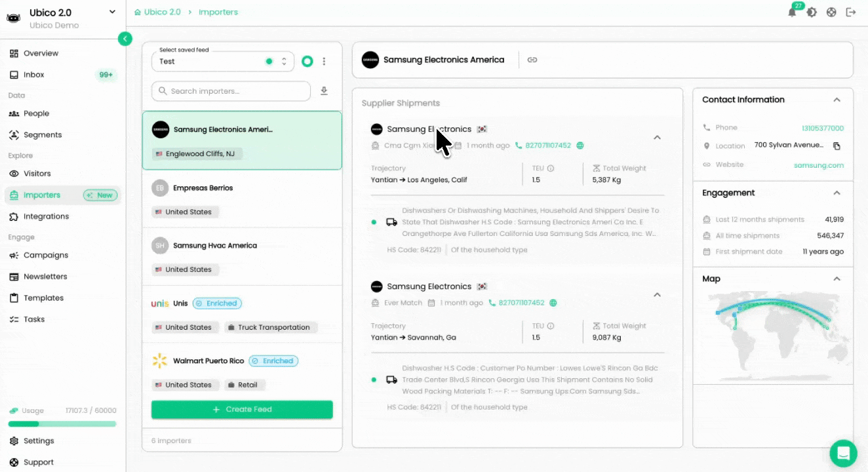
Task: Go to People section
Action: [x=36, y=113]
